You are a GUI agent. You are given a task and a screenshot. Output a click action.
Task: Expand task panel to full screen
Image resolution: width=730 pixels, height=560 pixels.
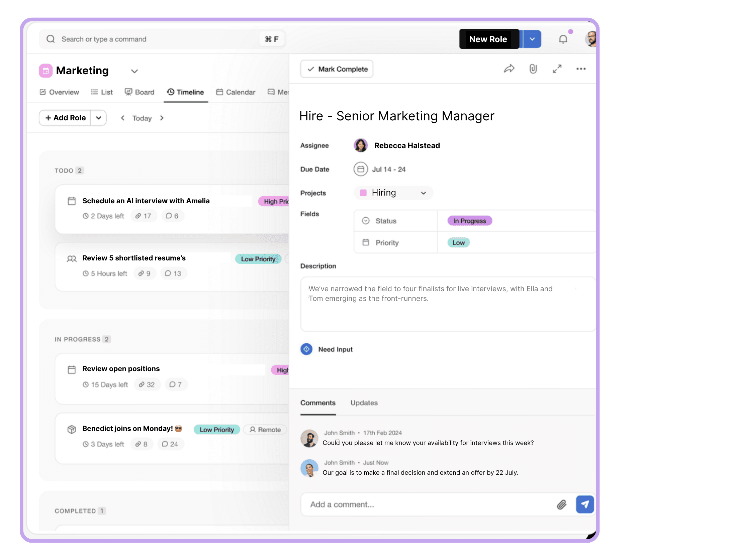557,69
